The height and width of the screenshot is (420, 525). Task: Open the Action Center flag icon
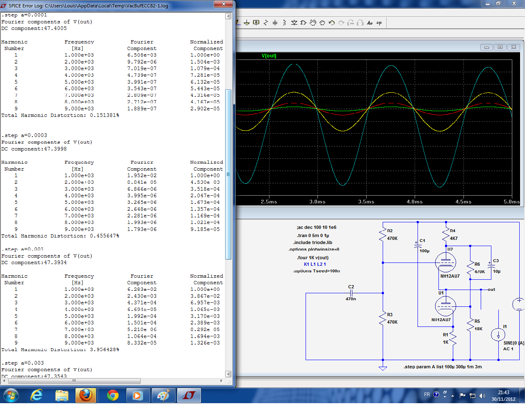coord(462,395)
